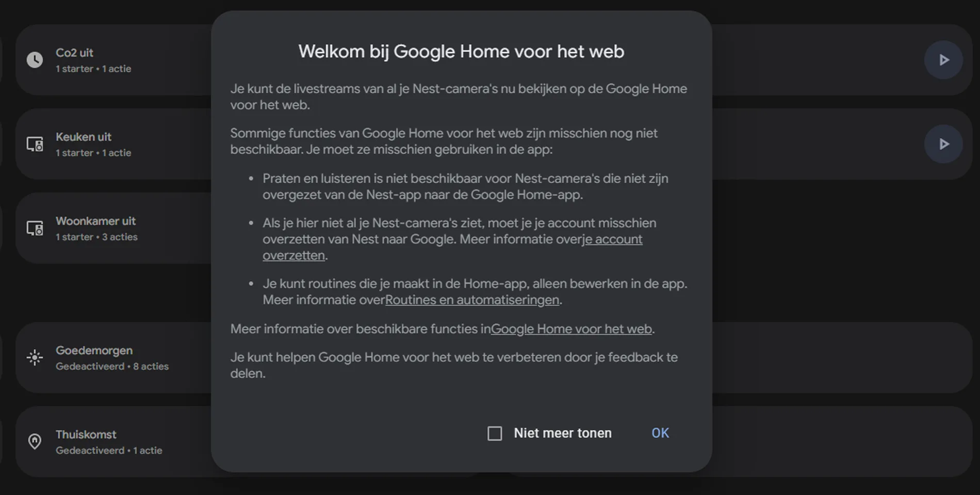Run the Co2 uit routine play button

(x=943, y=60)
